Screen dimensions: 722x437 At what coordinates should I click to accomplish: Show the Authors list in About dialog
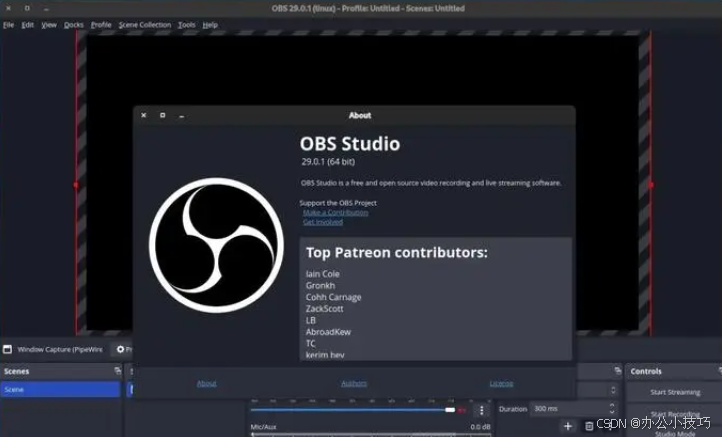pyautogui.click(x=354, y=383)
